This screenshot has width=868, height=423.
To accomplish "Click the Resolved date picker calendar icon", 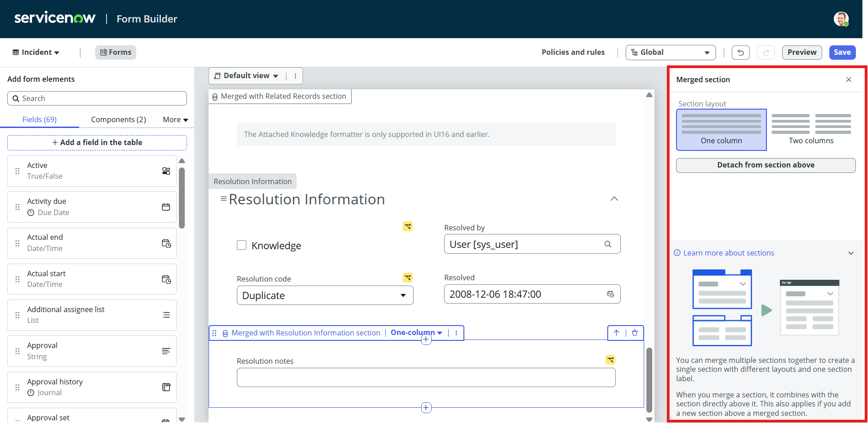I will click(x=610, y=294).
